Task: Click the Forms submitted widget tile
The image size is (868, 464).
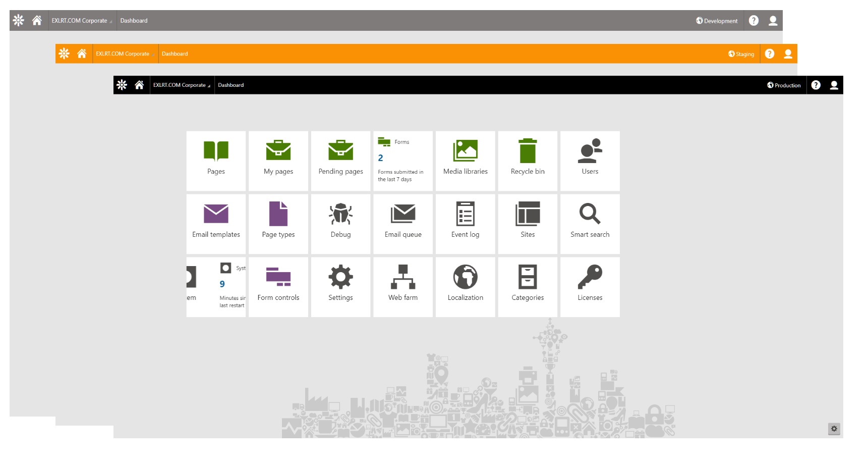Action: (x=403, y=161)
